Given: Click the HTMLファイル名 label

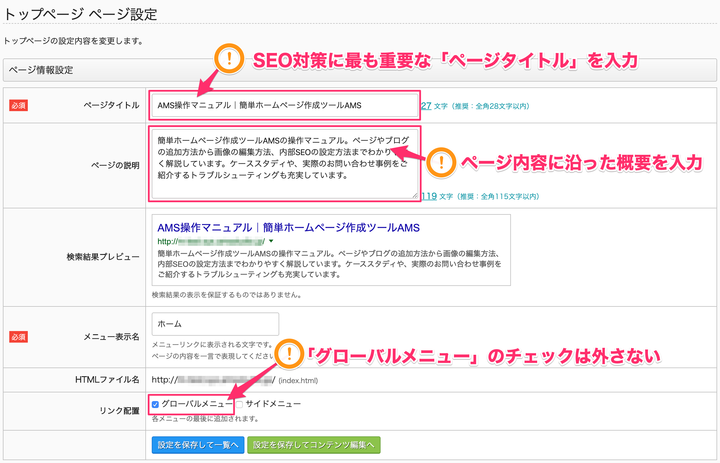Looking at the screenshot, I should pos(107,380).
